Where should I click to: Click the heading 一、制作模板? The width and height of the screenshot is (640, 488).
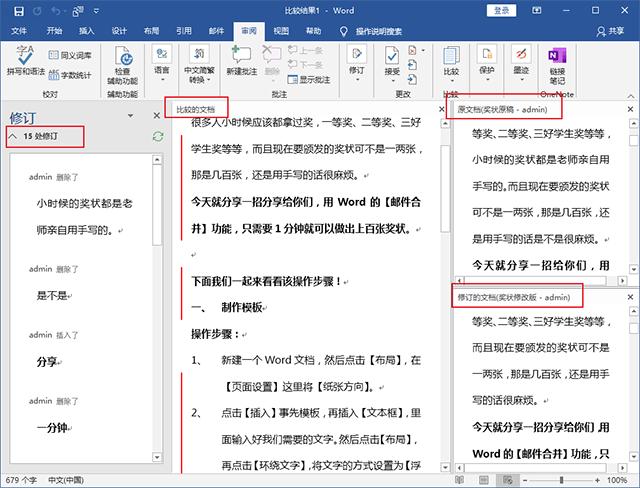coord(227,307)
